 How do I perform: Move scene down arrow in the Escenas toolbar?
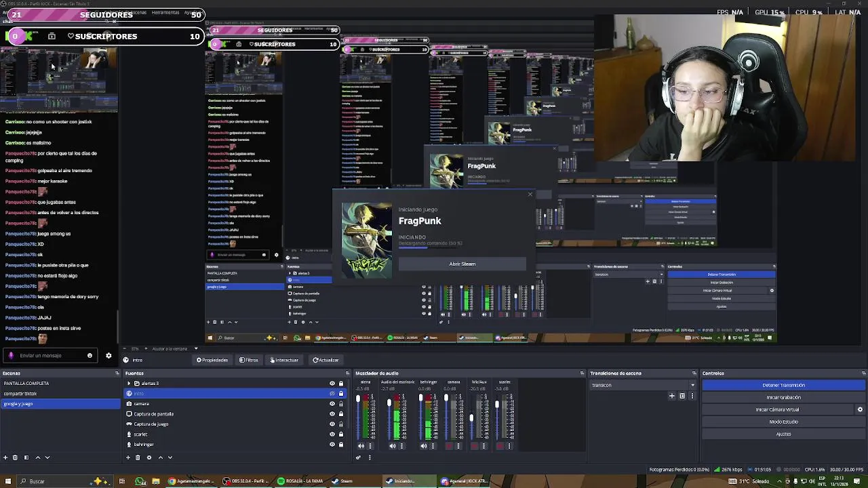tap(47, 457)
